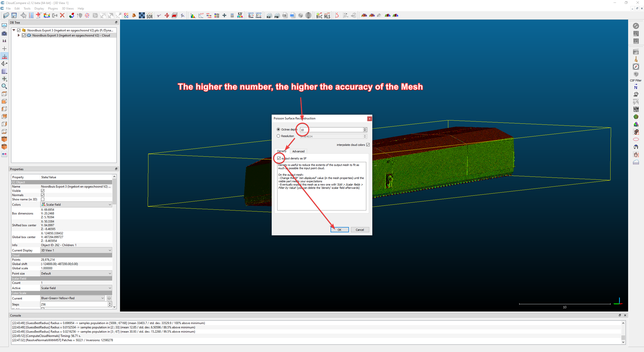644x352 pixels.
Task: Open the Tools menu
Action: tap(27, 9)
